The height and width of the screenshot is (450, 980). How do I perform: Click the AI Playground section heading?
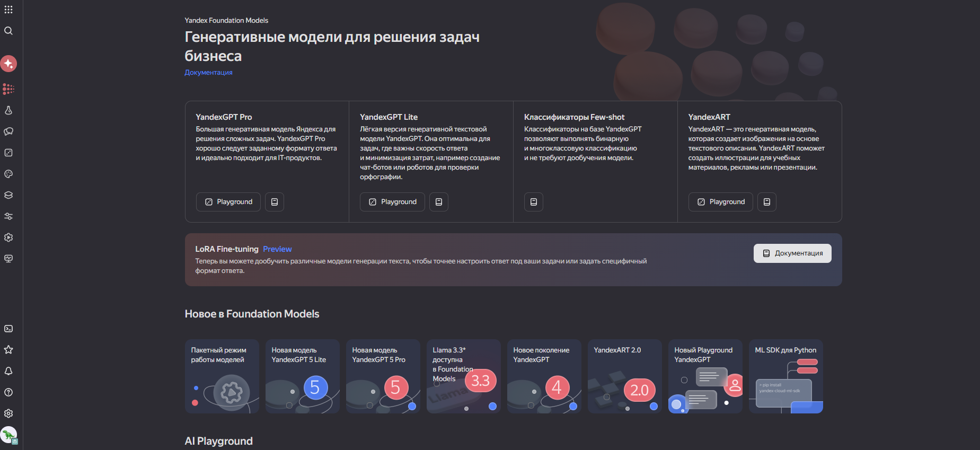[x=219, y=441]
